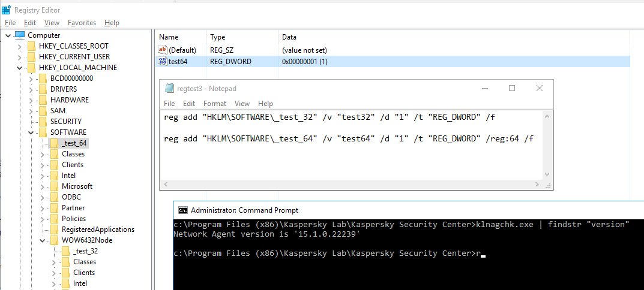Viewport: 644px width, 290px height.
Task: Collapse the SOFTWARE key
Action: [31, 132]
